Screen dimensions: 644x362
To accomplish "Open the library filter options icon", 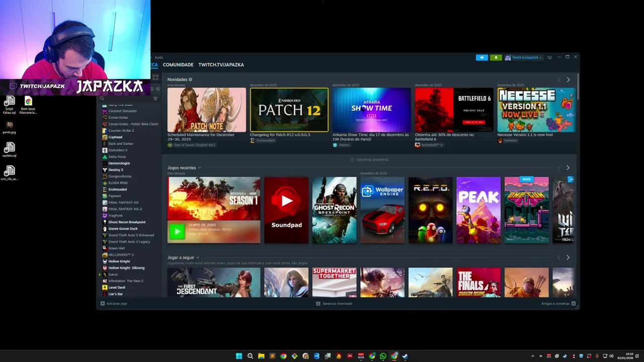I will 155,99.
